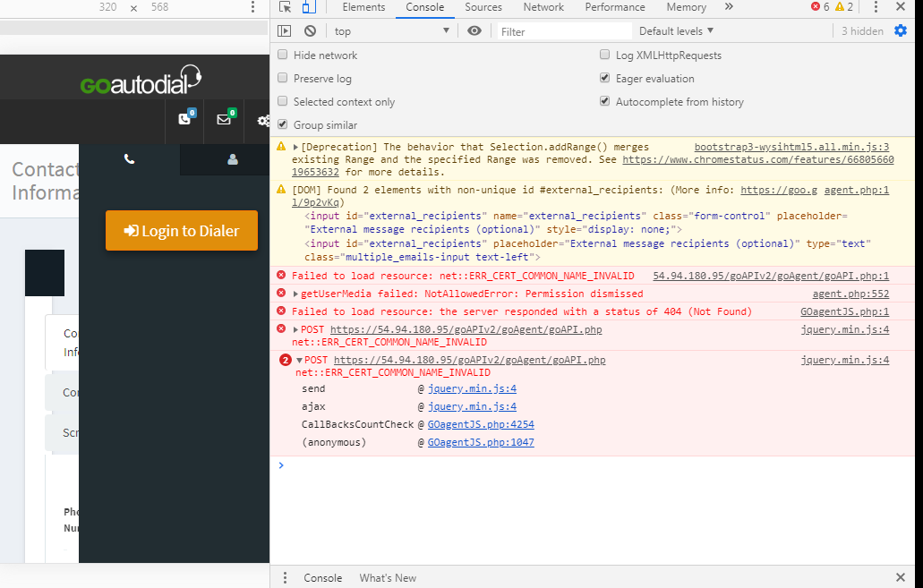The image size is (923, 588).
Task: Click the grouped error count badge 2
Action: coord(286,360)
